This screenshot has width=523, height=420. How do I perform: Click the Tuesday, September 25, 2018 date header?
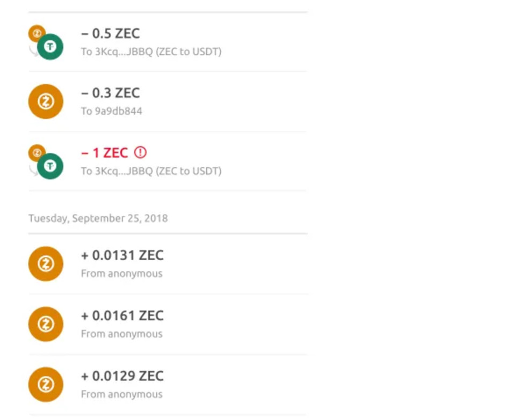point(98,218)
